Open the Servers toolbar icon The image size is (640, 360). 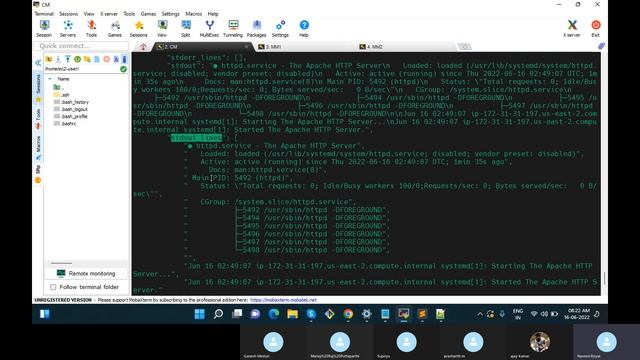tap(68, 29)
